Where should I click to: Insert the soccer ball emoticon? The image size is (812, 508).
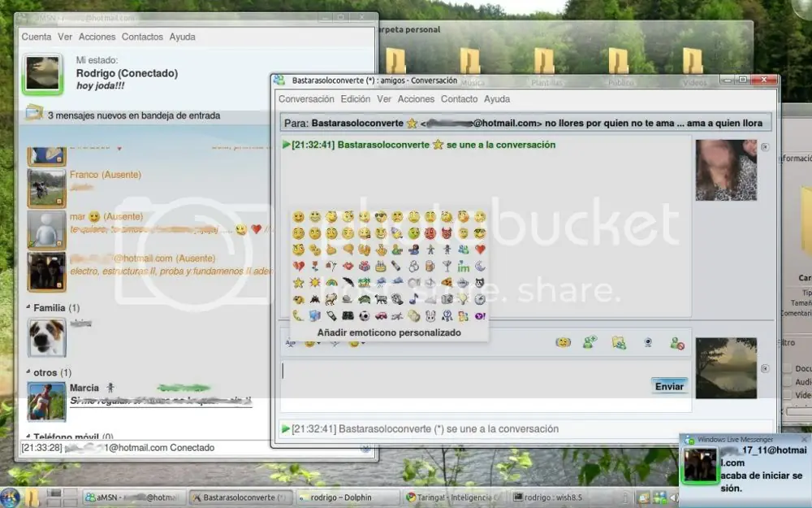365,315
